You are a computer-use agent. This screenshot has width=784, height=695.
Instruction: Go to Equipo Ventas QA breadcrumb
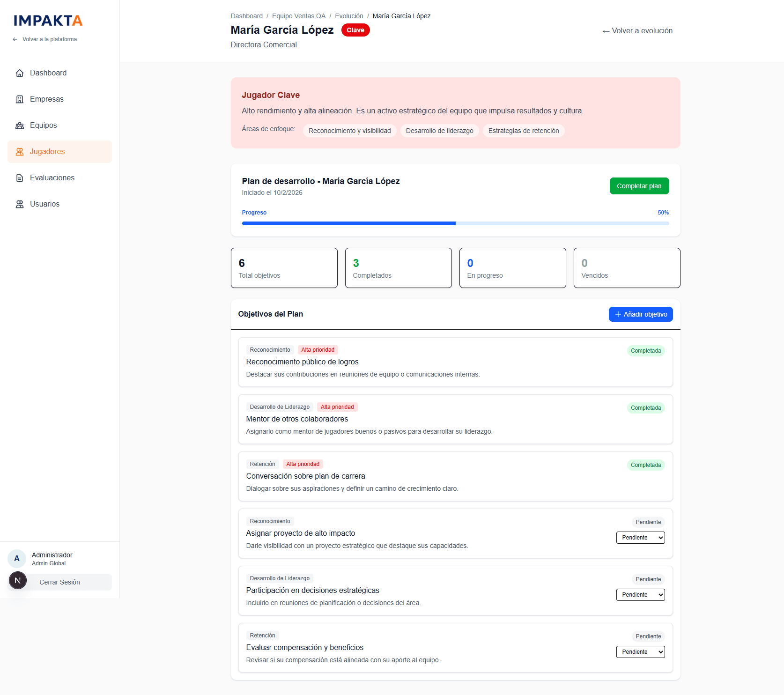click(x=299, y=16)
